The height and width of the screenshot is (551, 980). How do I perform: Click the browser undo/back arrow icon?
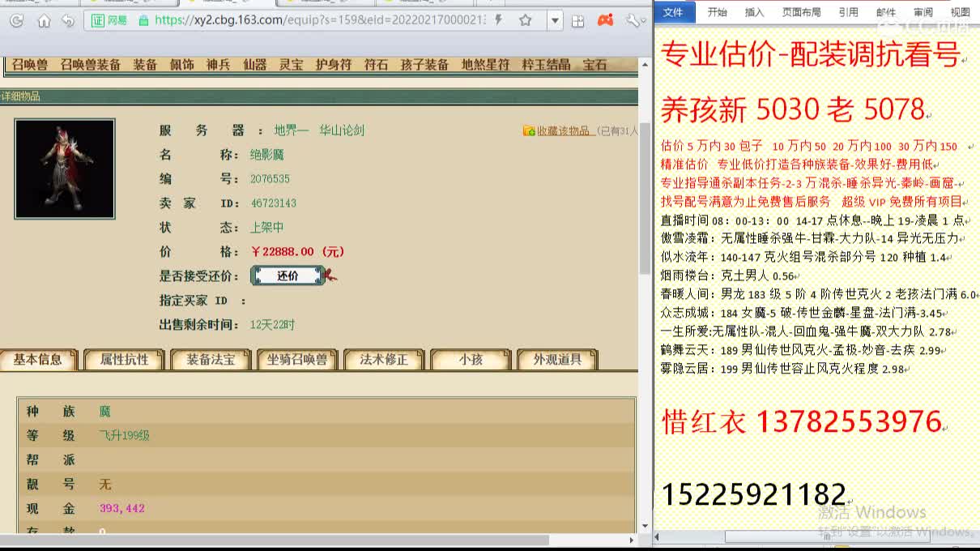[69, 21]
